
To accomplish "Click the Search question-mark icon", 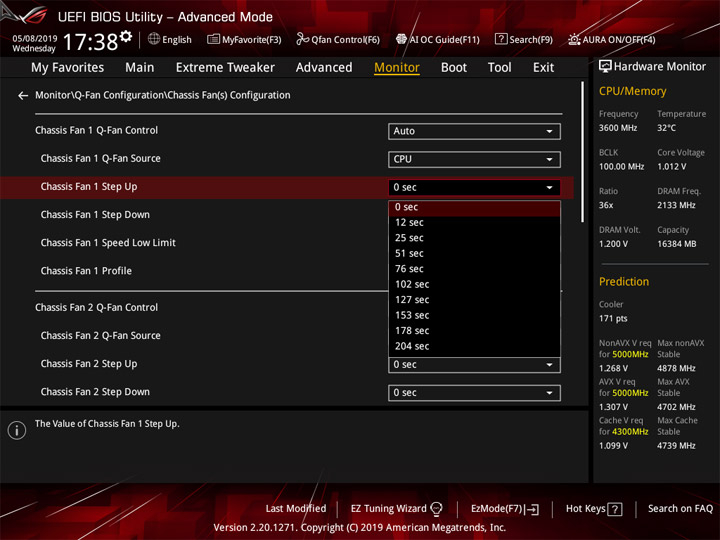I will [501, 39].
